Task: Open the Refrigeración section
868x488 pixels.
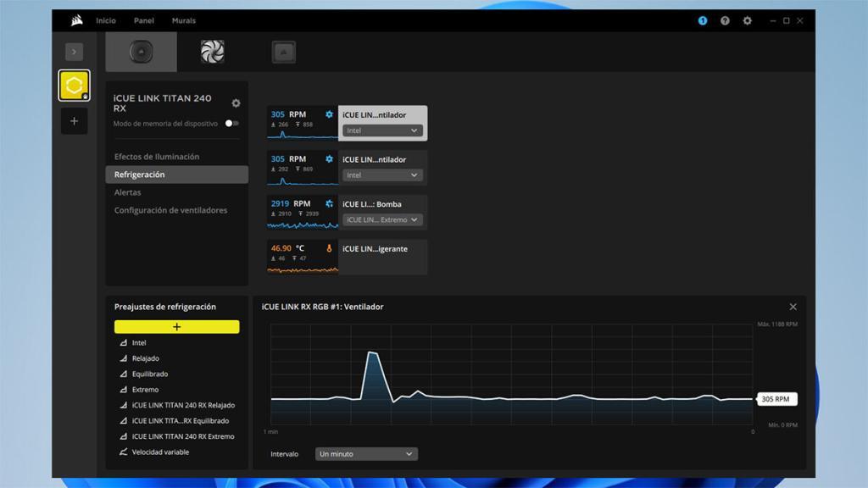Action: 176,175
